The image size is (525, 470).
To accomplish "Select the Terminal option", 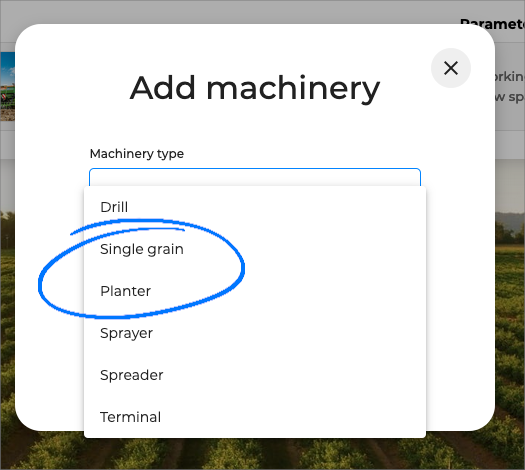I will click(255, 417).
